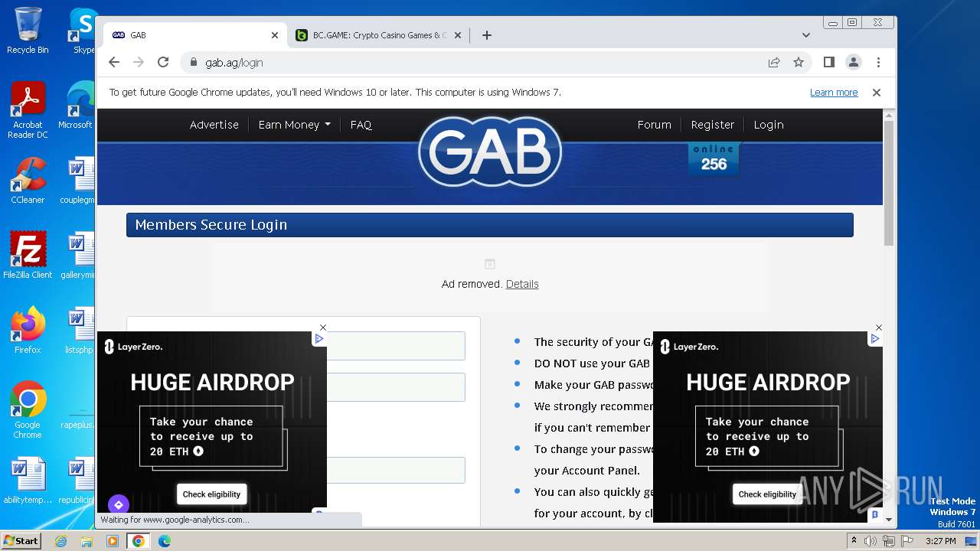The width and height of the screenshot is (980, 551).
Task: Toggle the Chrome side panel icon
Action: 828,62
